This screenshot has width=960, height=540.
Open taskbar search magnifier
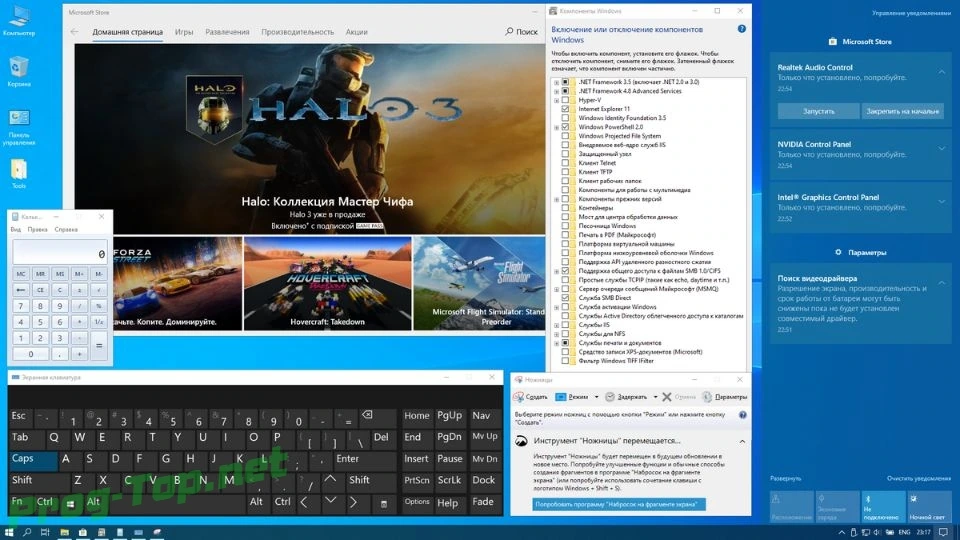[27, 532]
